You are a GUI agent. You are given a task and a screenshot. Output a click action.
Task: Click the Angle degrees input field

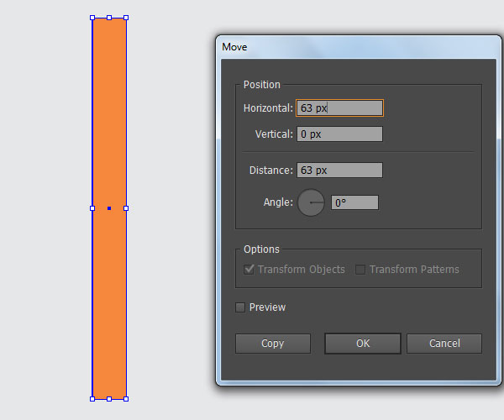(x=354, y=202)
